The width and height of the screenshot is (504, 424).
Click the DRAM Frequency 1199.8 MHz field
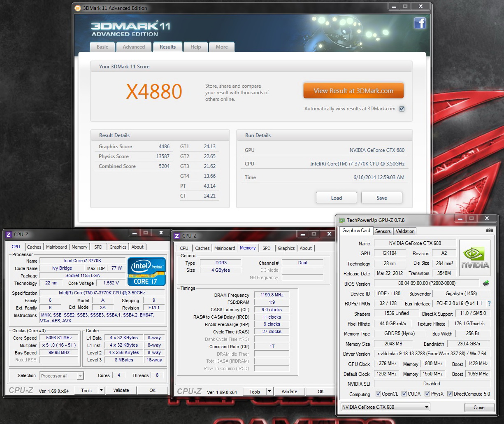pos(272,295)
